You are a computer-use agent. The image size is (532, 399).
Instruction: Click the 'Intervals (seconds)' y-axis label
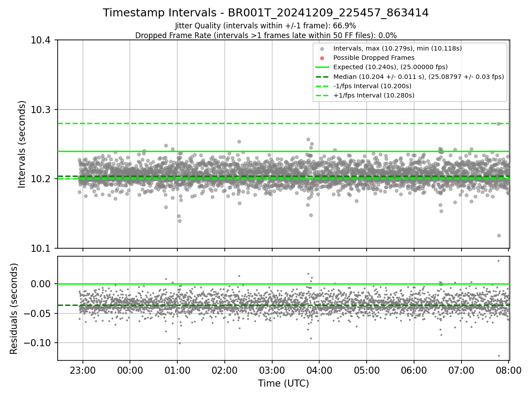[22, 144]
